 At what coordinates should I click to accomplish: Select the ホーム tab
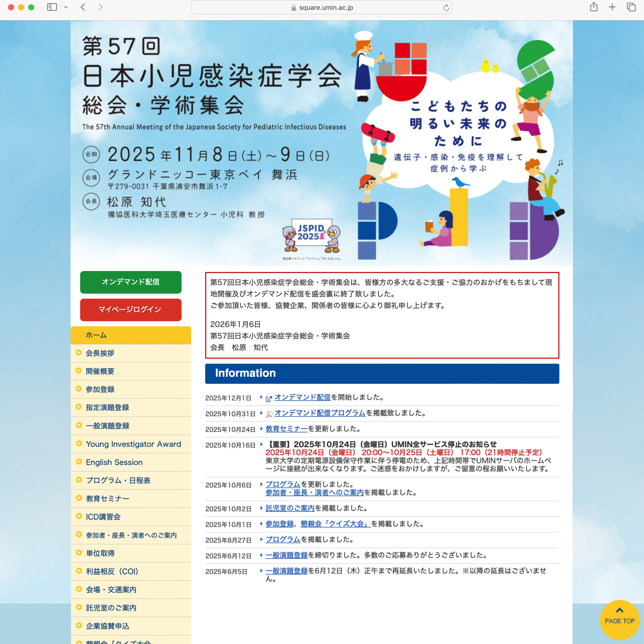tap(130, 335)
